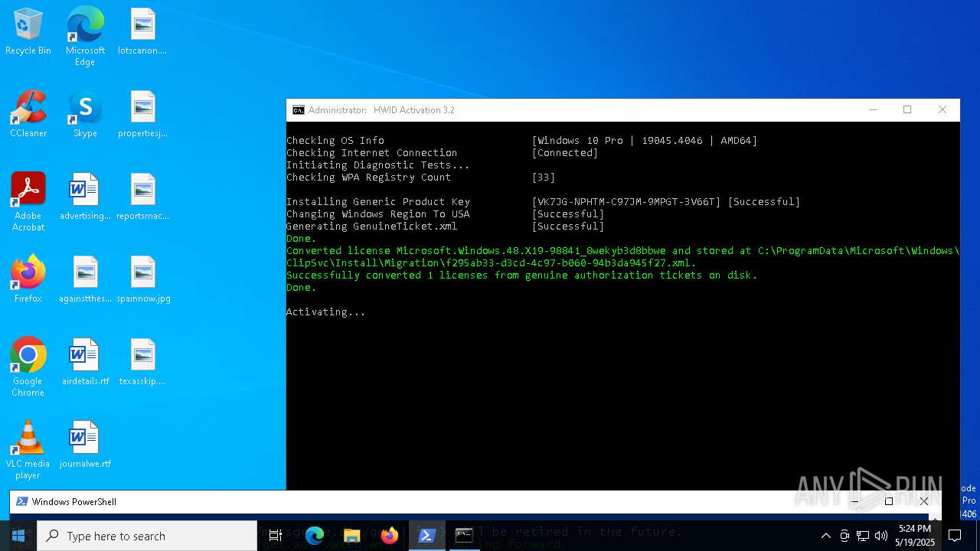Show hidden system tray icons
Image resolution: width=980 pixels, height=551 pixels.
[x=825, y=536]
